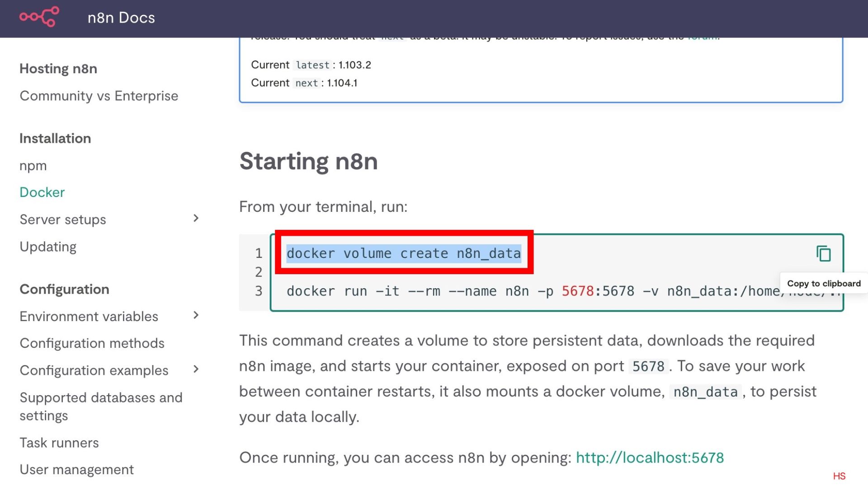Click the Hosting n8n heading

pos(58,69)
